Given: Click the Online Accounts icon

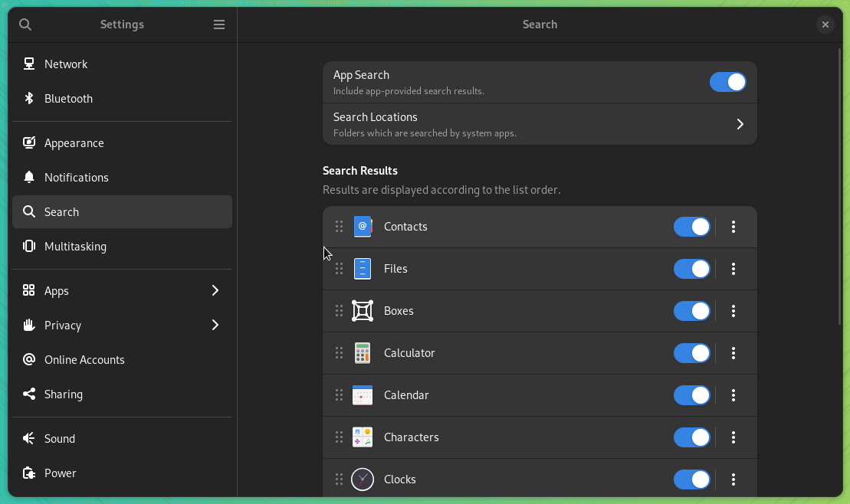Looking at the screenshot, I should 29,359.
